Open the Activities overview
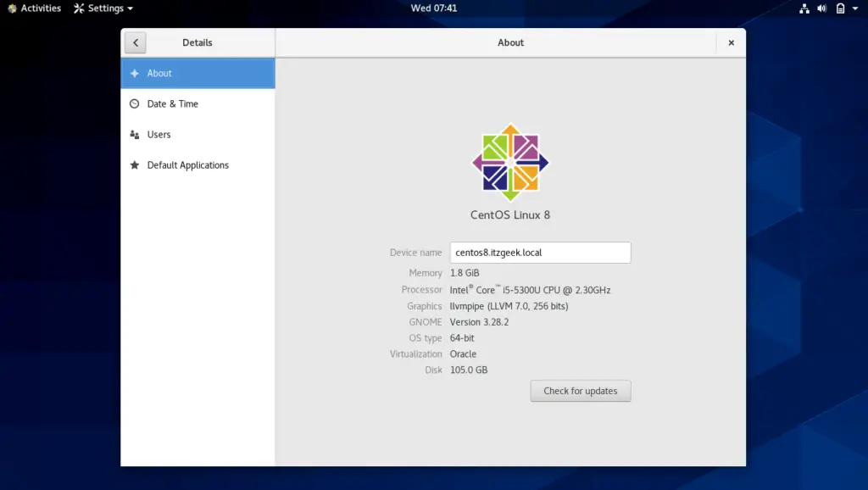 (x=34, y=8)
